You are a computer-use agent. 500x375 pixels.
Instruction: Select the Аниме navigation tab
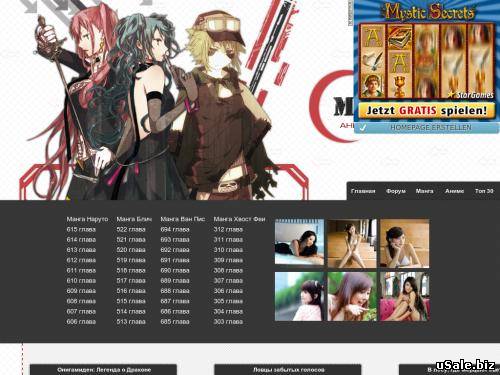tap(454, 191)
